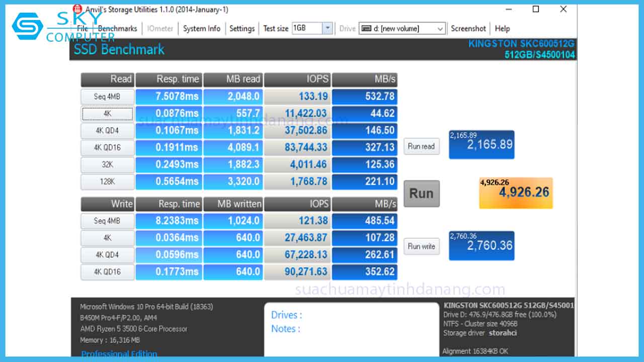The width and height of the screenshot is (644, 362).
Task: Open the Help menu
Action: (502, 29)
